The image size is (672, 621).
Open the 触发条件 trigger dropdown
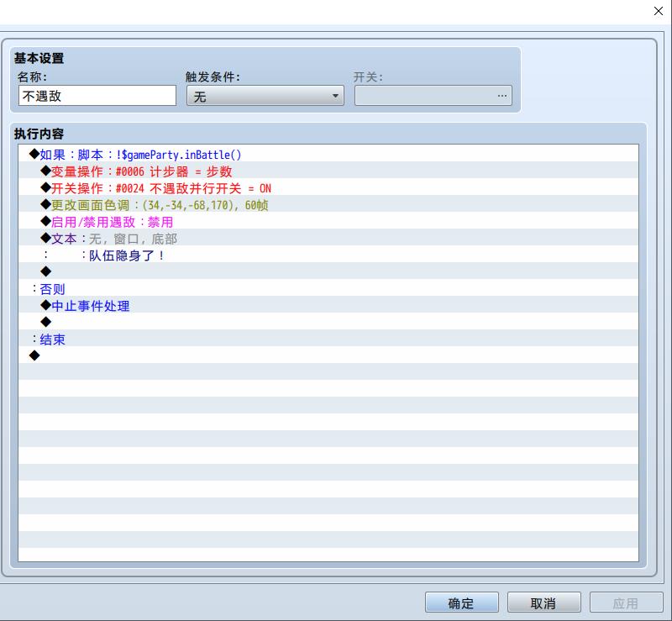pyautogui.click(x=265, y=96)
